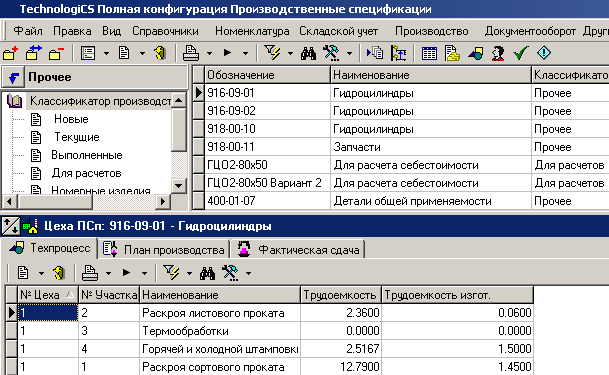Click the tree panel scroll right arrow
This screenshot has height=375, width=609.
[x=163, y=201]
